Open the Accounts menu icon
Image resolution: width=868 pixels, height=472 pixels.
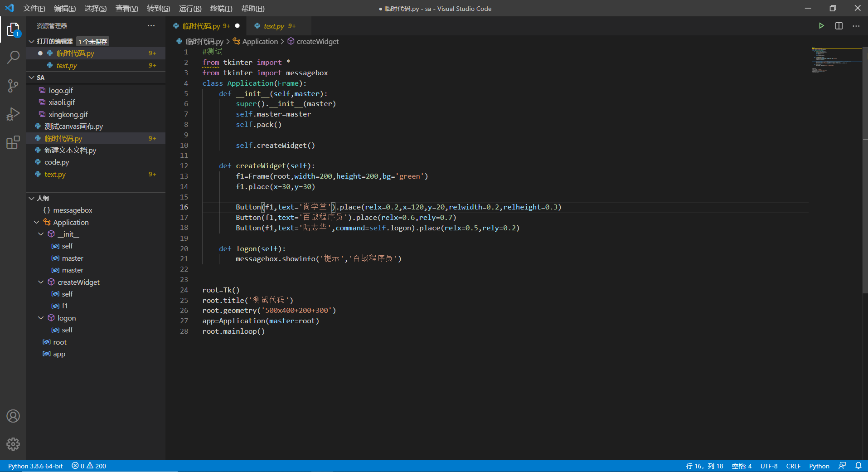pyautogui.click(x=13, y=416)
